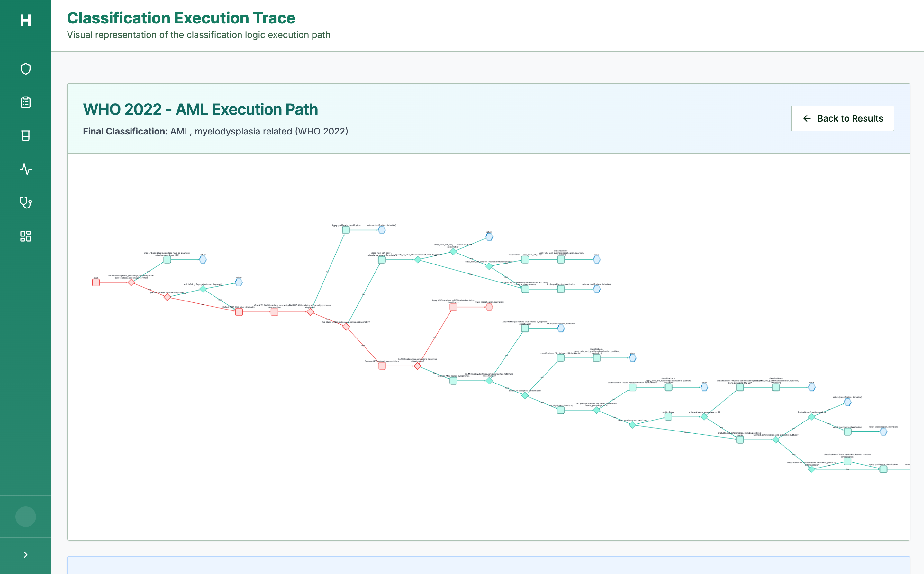The image size is (924, 574).
Task: Click the red start node
Action: point(96,282)
